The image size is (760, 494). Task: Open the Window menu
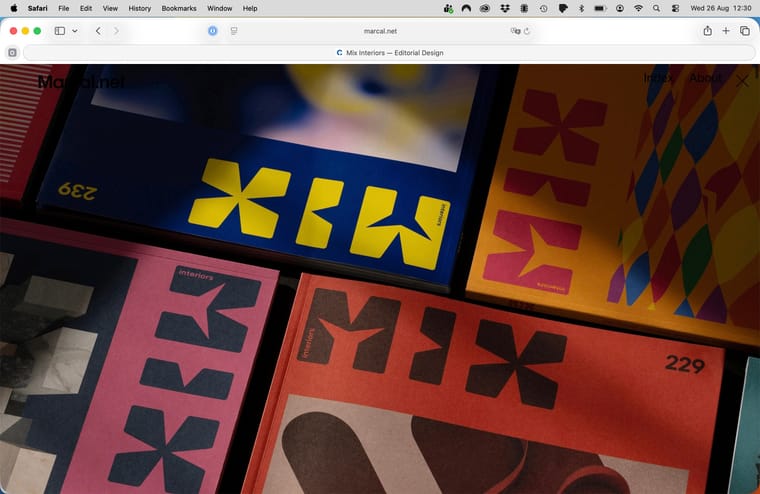[x=220, y=8]
